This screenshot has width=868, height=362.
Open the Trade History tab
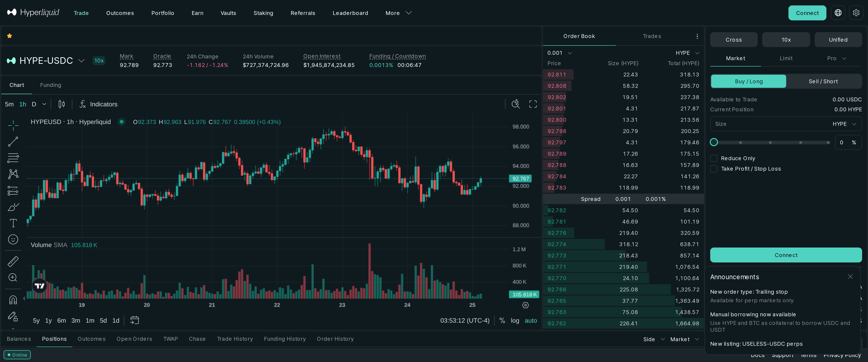point(235,339)
